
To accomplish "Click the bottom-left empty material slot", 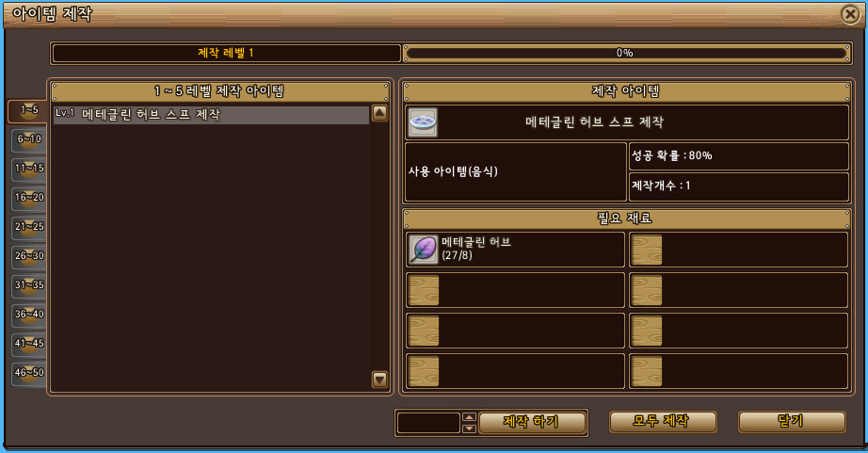I will point(515,370).
